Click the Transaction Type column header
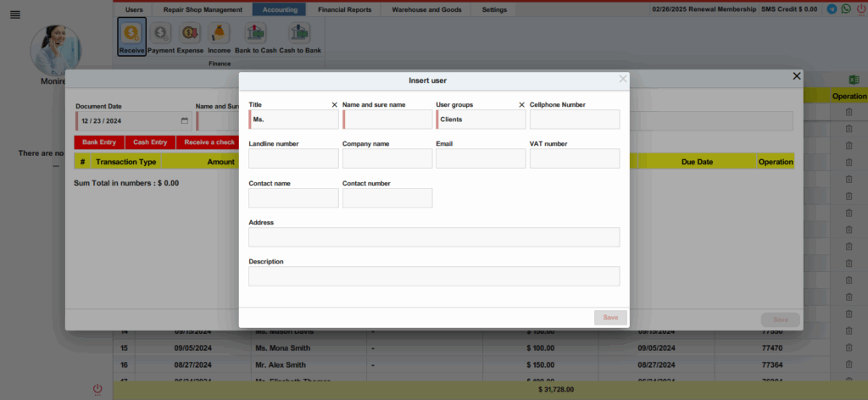 126,162
